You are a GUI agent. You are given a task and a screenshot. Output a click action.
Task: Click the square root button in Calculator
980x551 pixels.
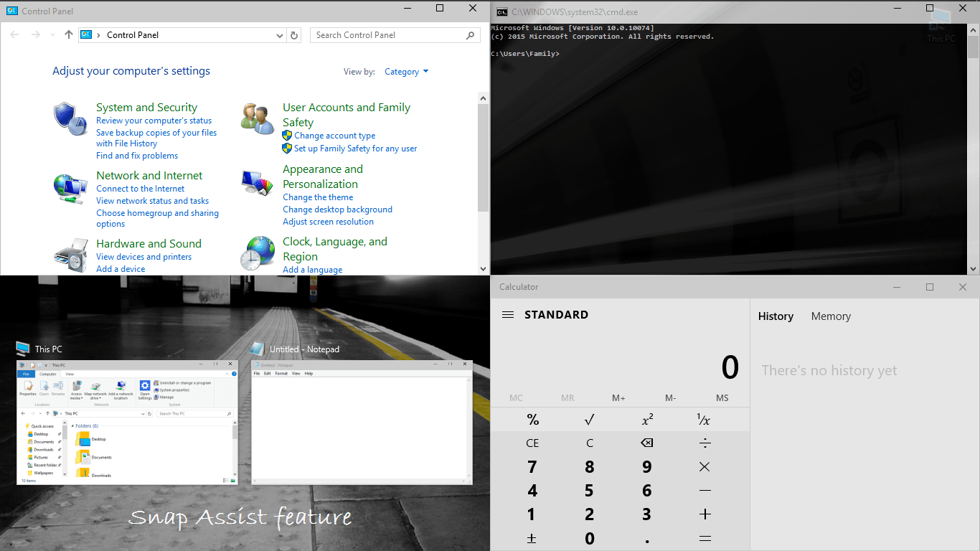point(589,420)
